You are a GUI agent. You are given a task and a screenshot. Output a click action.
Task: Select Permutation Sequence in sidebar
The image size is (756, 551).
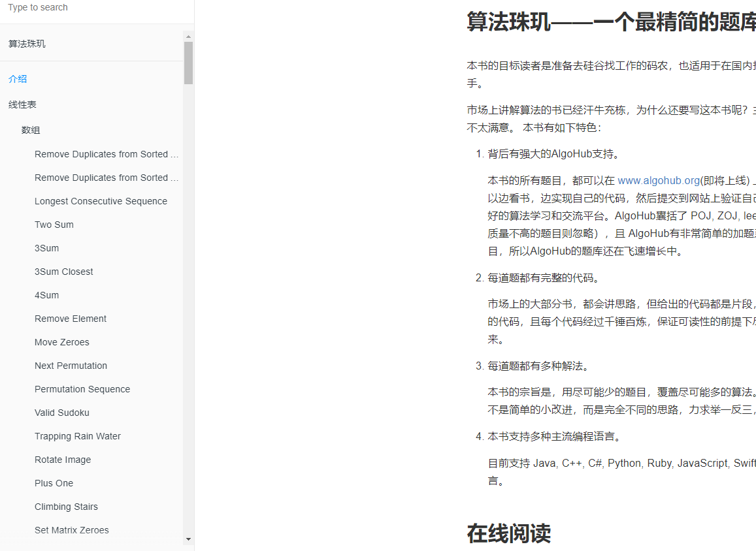[x=82, y=389]
